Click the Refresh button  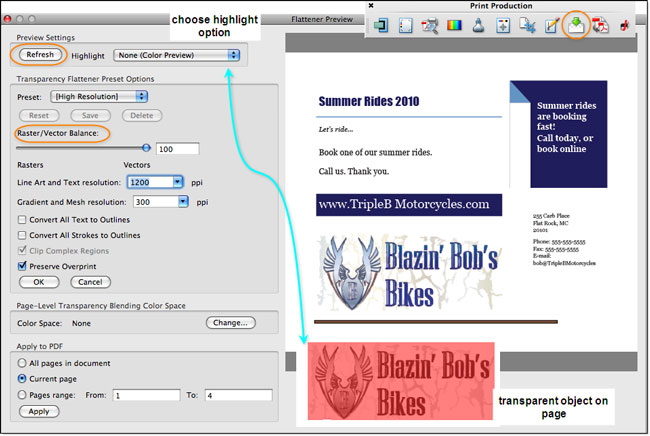click(x=40, y=55)
